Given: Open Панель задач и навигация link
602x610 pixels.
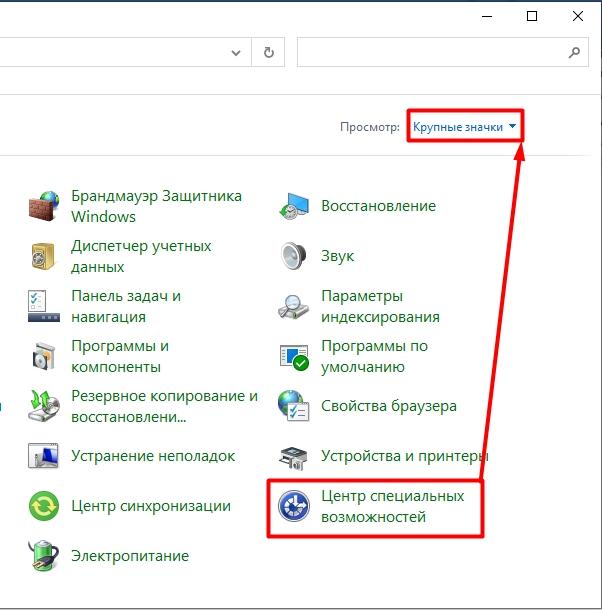Looking at the screenshot, I should tap(126, 306).
